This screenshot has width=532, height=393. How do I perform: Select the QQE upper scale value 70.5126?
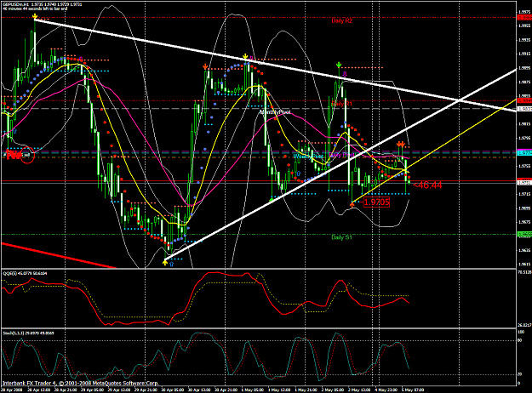click(524, 272)
